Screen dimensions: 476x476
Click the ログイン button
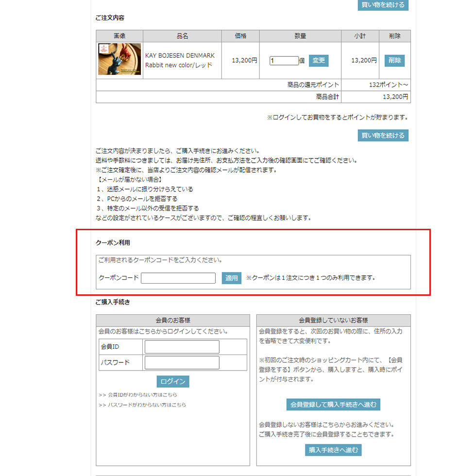pos(173,382)
